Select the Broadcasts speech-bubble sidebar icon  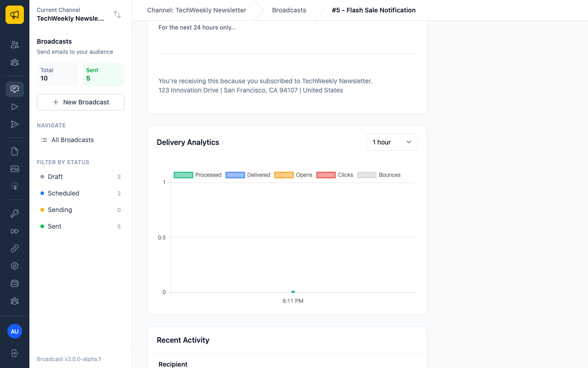[15, 89]
